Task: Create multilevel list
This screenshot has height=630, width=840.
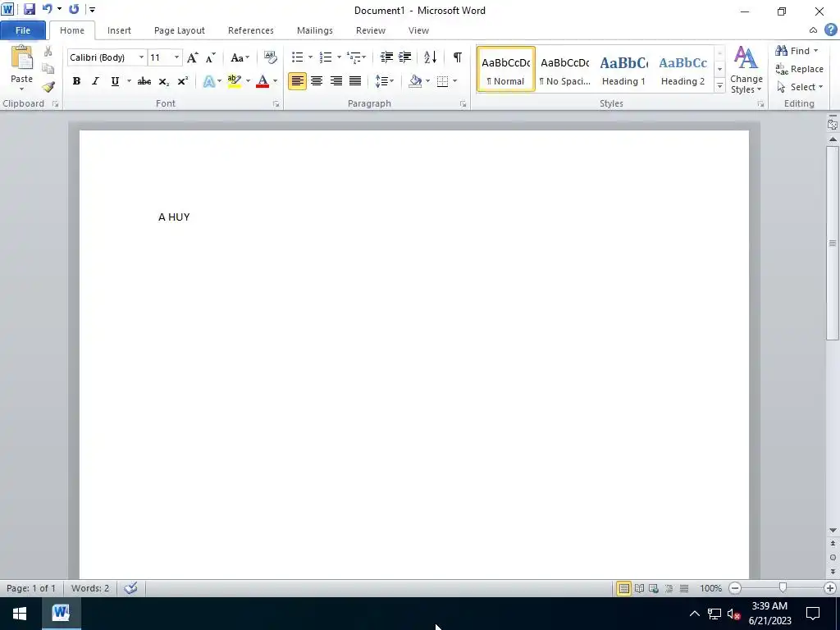Action: click(354, 57)
